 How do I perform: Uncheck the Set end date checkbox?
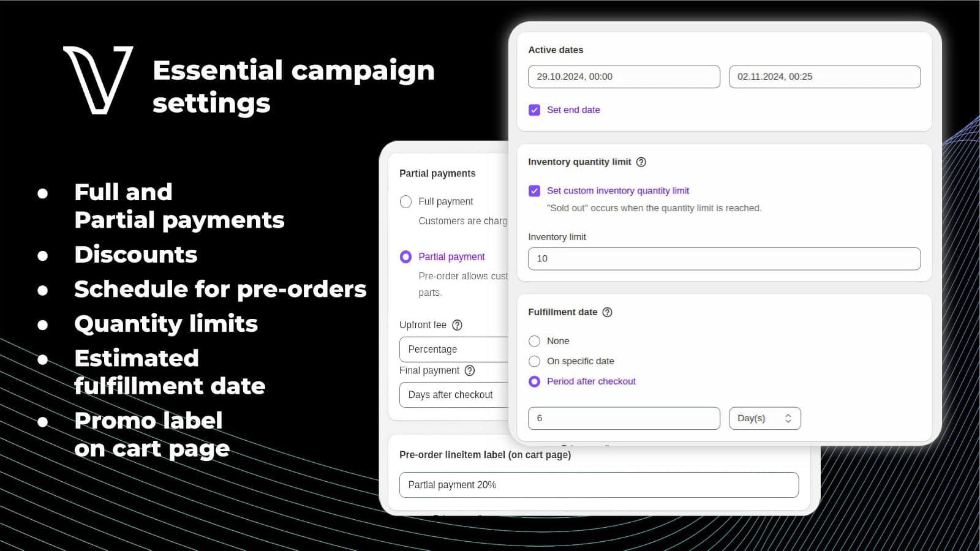point(534,110)
